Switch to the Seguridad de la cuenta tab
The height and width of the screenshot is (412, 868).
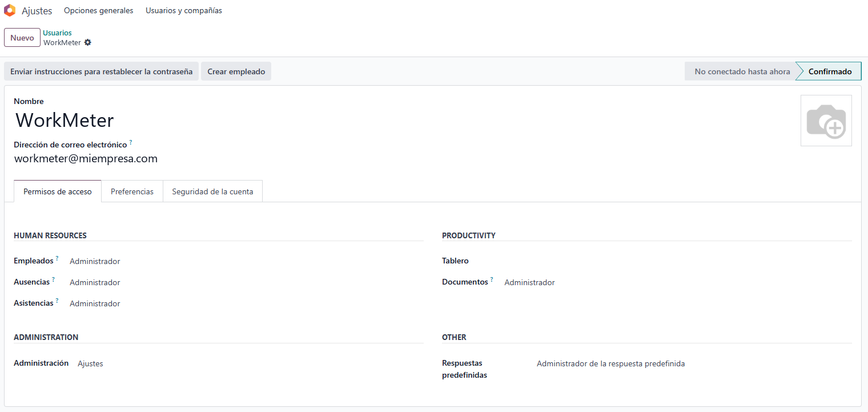coord(212,191)
